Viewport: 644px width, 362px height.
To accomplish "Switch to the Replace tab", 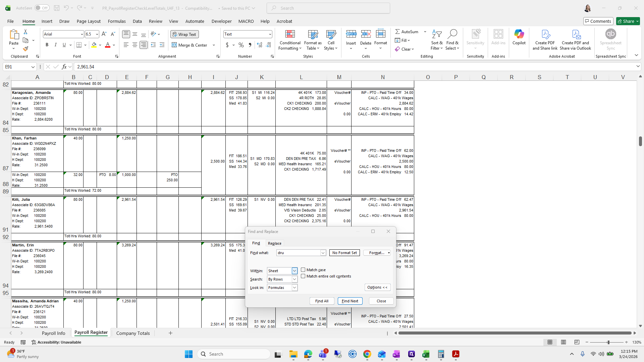I will (x=274, y=243).
